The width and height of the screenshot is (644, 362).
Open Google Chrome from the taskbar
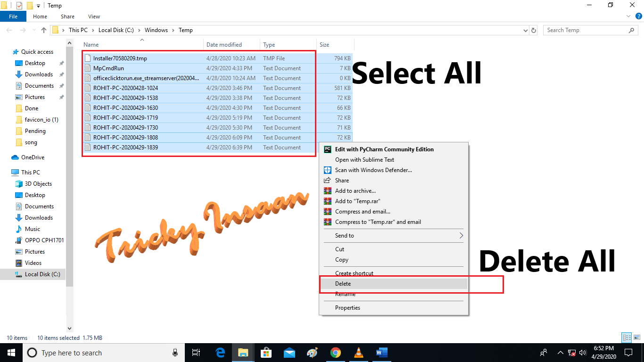335,352
